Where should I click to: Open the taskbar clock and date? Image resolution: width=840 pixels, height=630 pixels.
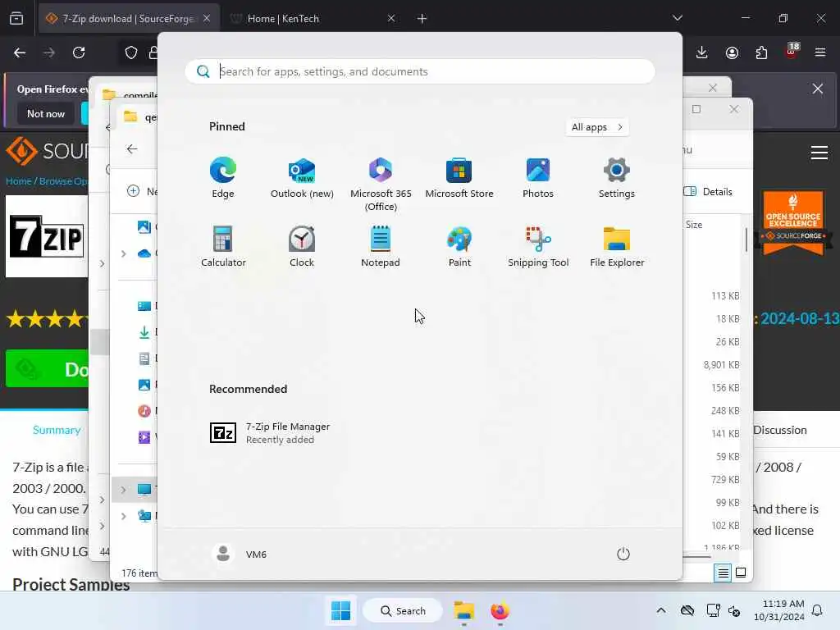778,610
